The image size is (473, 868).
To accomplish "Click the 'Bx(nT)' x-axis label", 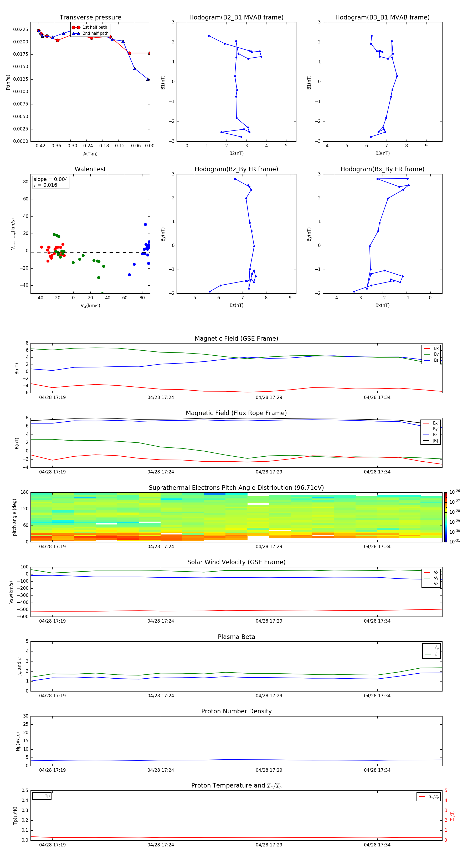I will pyautogui.click(x=382, y=306).
